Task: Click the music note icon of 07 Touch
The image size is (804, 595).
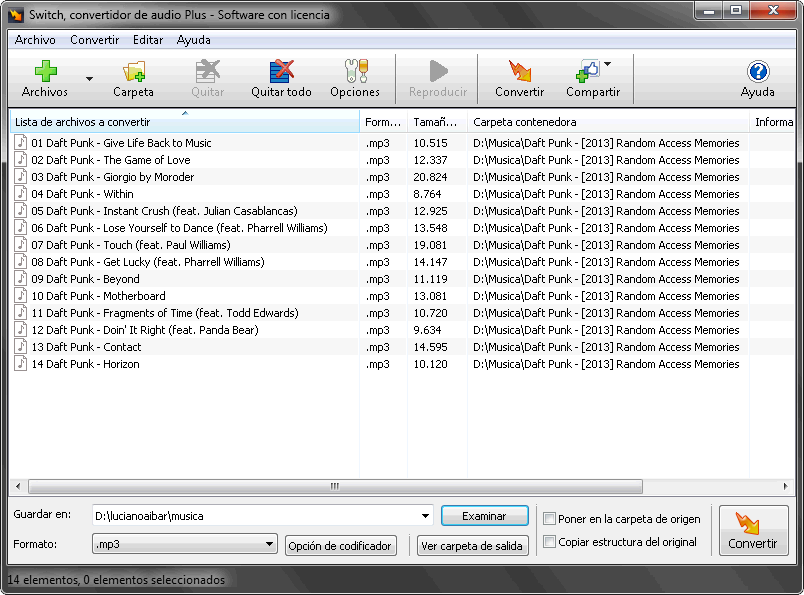Action: [21, 244]
